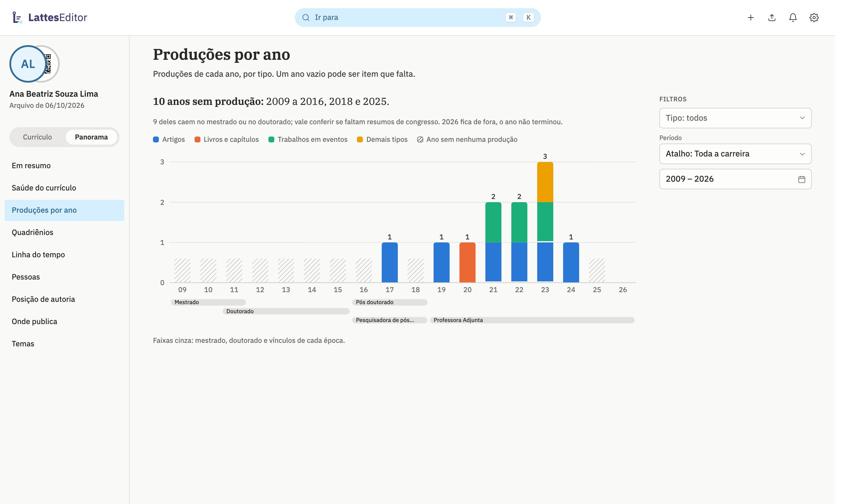This screenshot has height=504, width=844.
Task: Click the search magnifier icon
Action: pyautogui.click(x=306, y=18)
